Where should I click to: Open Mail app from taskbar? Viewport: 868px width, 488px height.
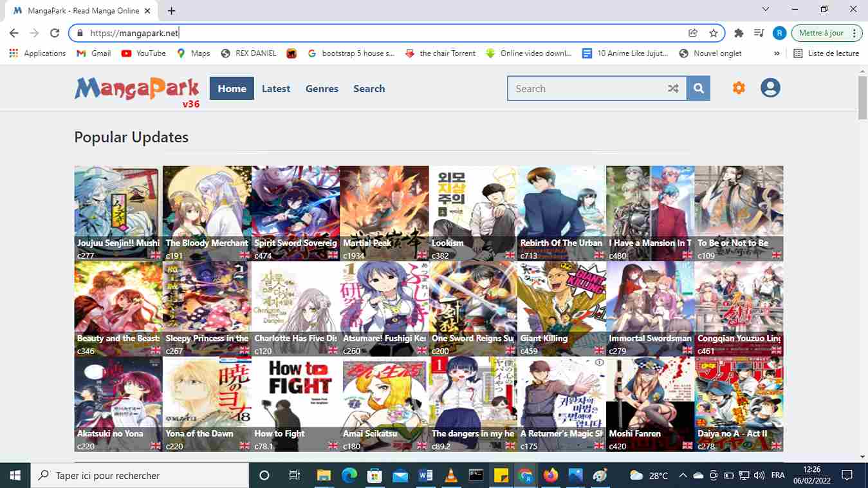(400, 475)
